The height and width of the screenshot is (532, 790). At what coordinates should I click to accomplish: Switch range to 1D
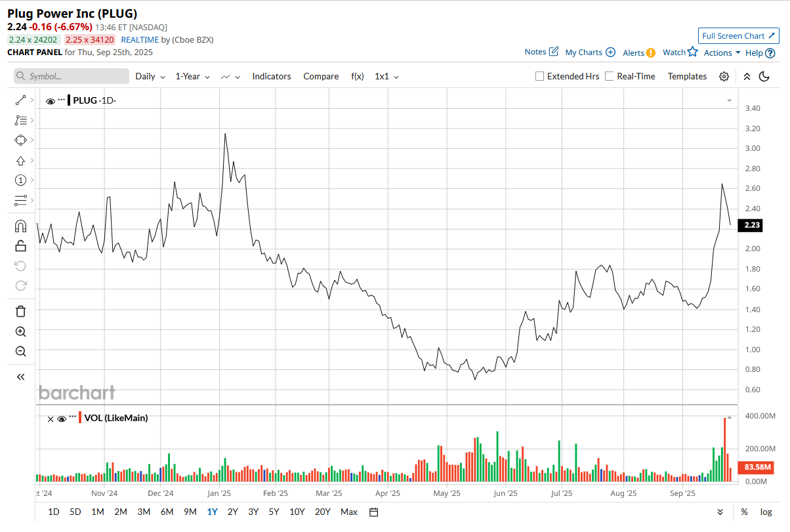[54, 512]
